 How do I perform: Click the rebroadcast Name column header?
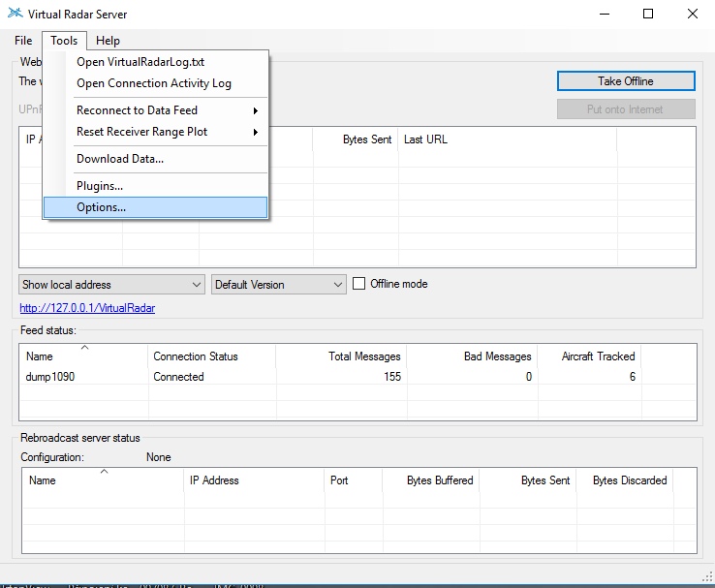103,480
